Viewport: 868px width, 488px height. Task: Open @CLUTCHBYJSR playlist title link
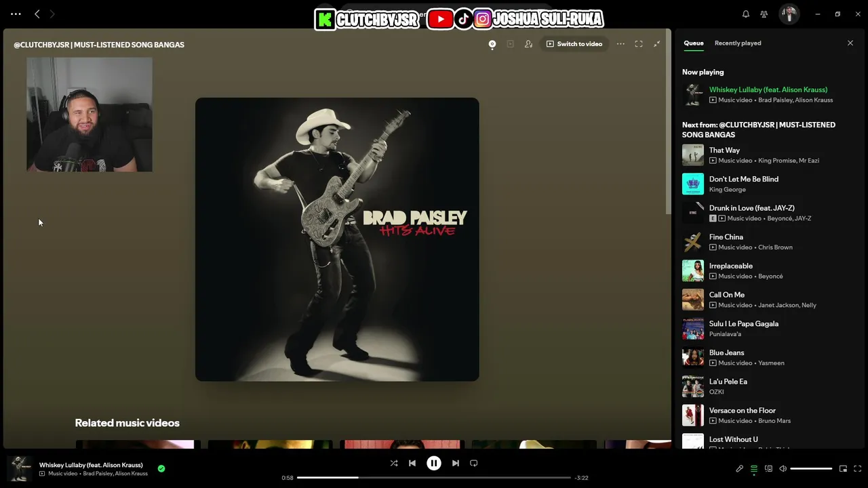point(99,45)
